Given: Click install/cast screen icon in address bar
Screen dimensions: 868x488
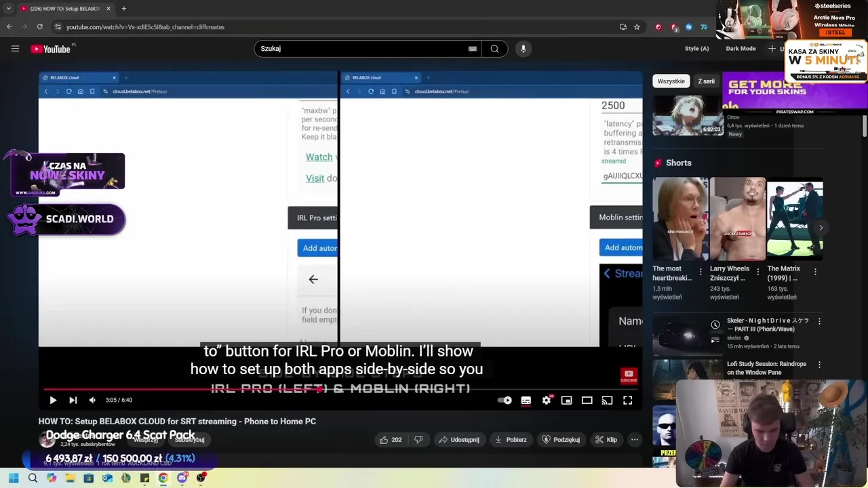Looking at the screenshot, I should click(623, 27).
